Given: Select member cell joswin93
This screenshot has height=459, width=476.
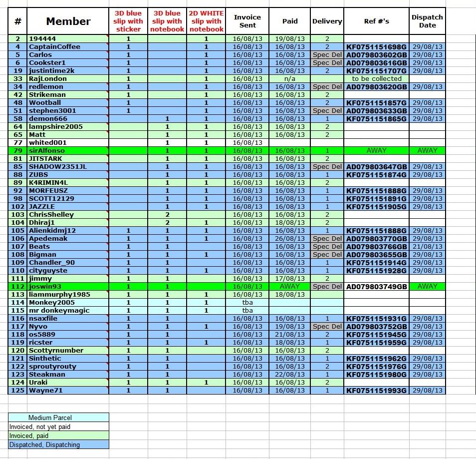Looking at the screenshot, I should (x=68, y=287).
